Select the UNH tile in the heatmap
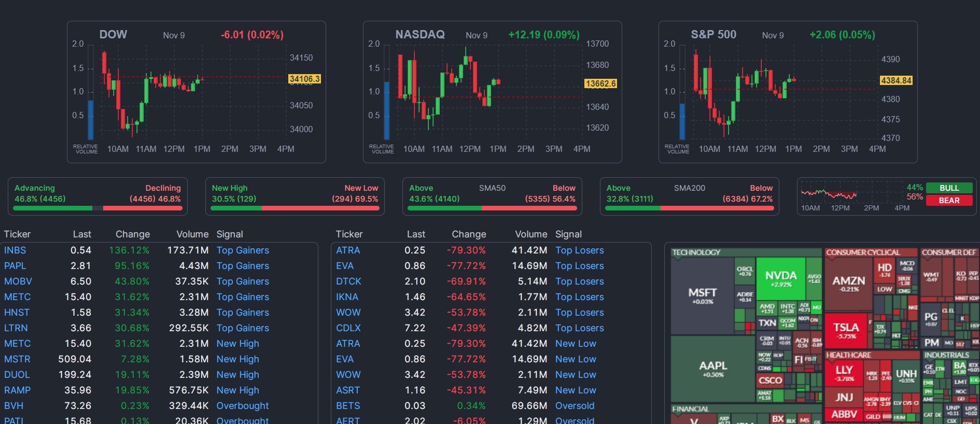Viewport: 980px width, 424px height. (906, 376)
